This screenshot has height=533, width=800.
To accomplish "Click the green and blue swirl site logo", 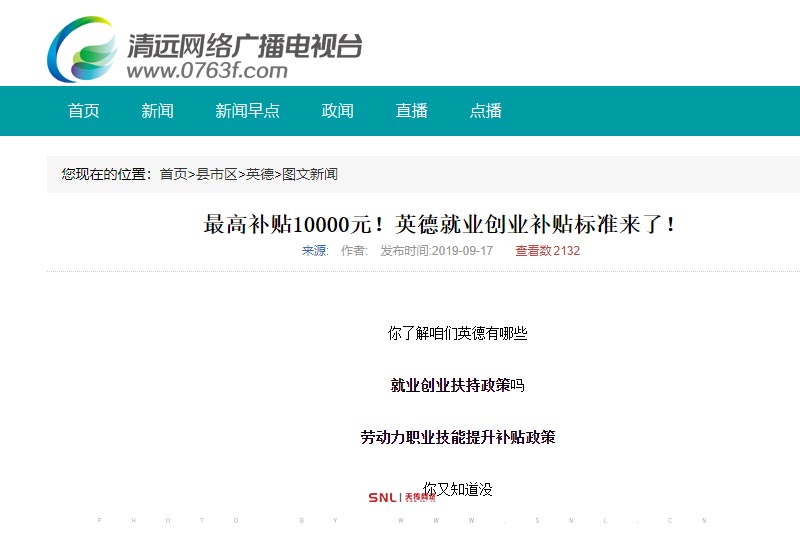I will (x=82, y=48).
